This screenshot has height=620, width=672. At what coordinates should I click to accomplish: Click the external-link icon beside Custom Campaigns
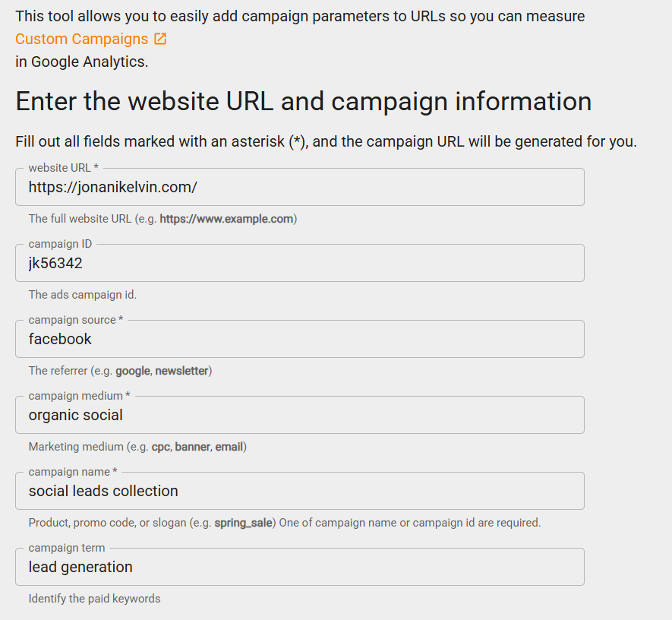(x=157, y=38)
